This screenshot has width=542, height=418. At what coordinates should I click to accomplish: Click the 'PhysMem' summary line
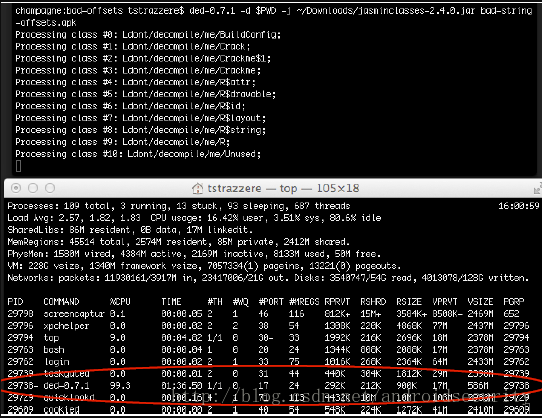click(194, 254)
